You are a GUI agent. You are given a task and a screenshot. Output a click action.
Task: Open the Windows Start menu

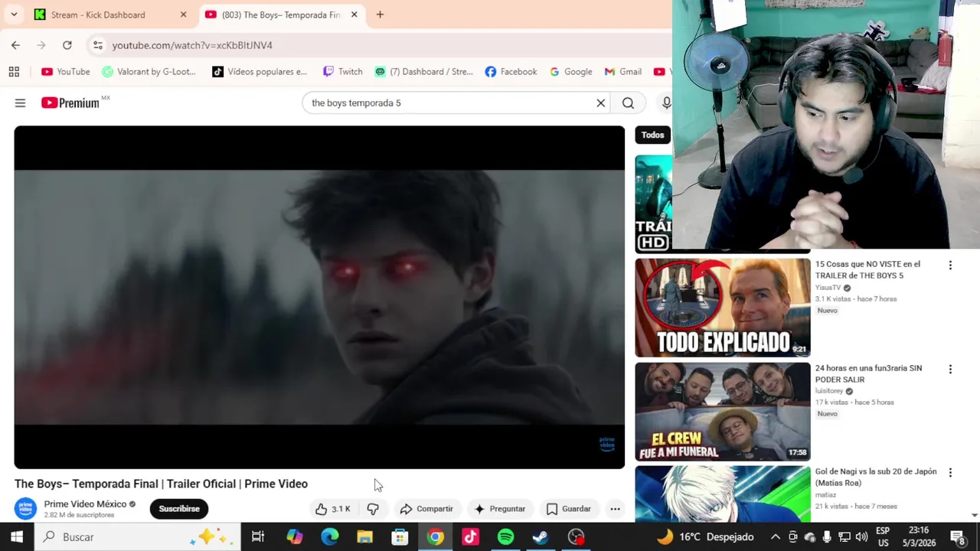pyautogui.click(x=16, y=537)
